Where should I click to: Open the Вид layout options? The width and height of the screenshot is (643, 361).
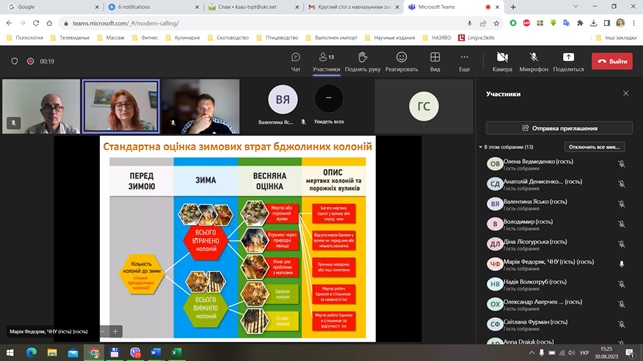click(435, 57)
